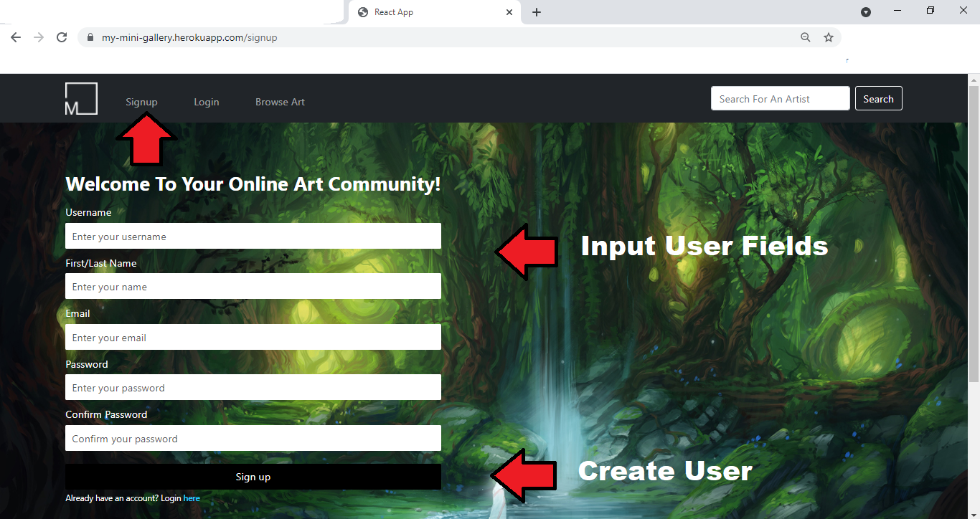Minimize the browser window
The height and width of the screenshot is (519, 980).
coord(897,10)
